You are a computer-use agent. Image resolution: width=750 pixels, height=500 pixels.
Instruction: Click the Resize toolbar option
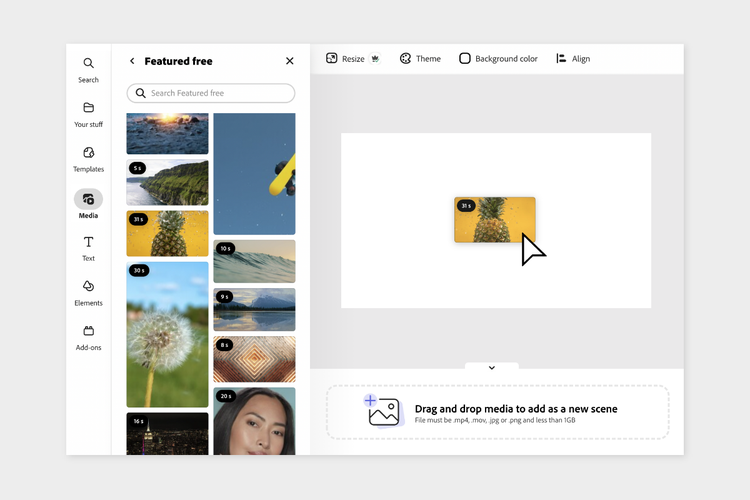(353, 58)
